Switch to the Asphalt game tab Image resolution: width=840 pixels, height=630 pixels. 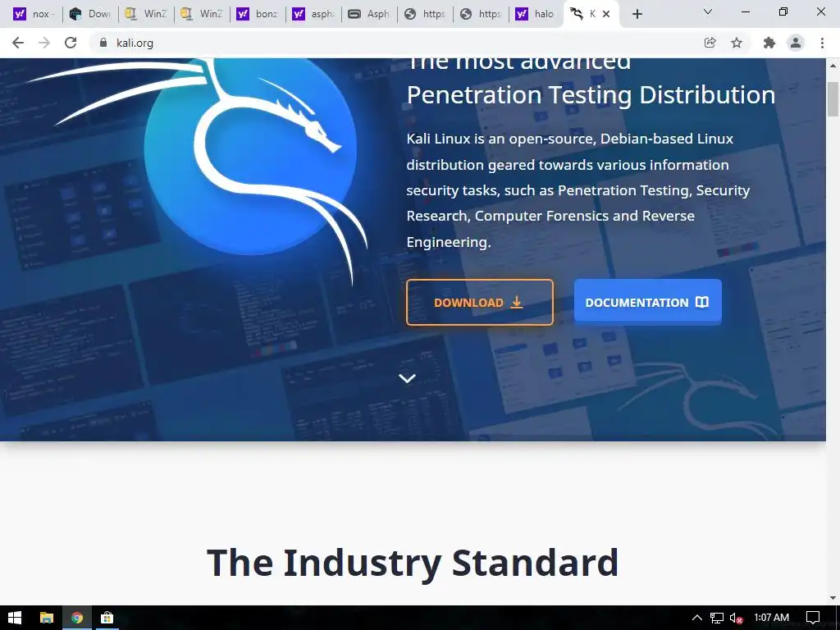coord(368,14)
